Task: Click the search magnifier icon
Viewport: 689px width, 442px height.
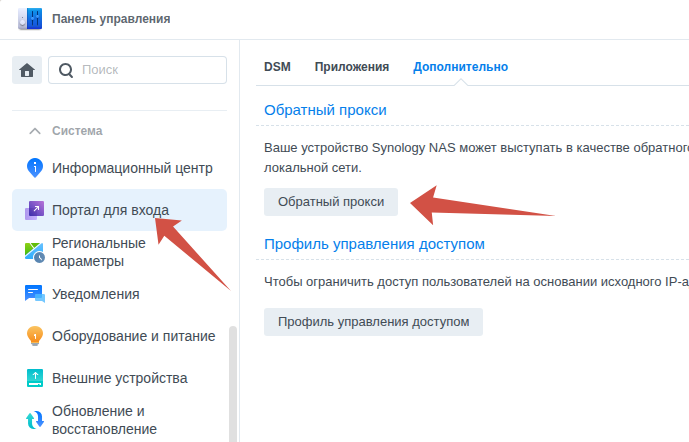Action: (x=67, y=70)
